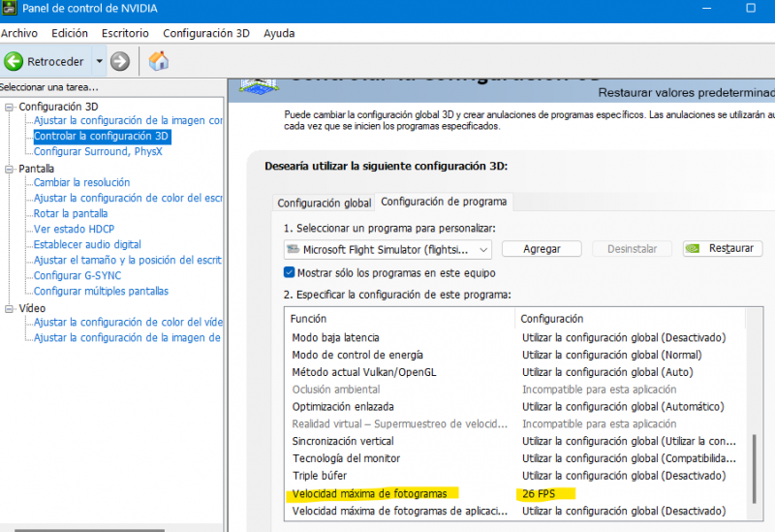The height and width of the screenshot is (532, 775).
Task: Select the Triple búfer row
Action: click(515, 476)
